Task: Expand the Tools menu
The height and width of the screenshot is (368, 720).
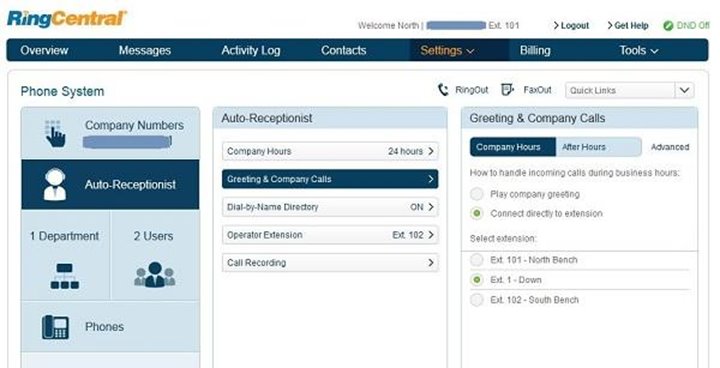Action: [x=639, y=51]
